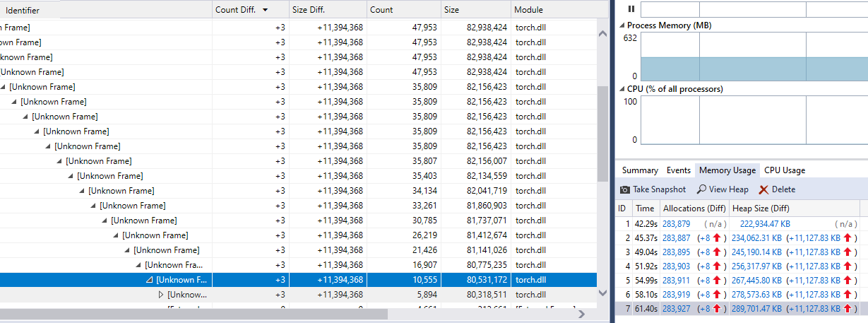Switch to the Summary tab
The image size is (868, 323).
click(640, 170)
